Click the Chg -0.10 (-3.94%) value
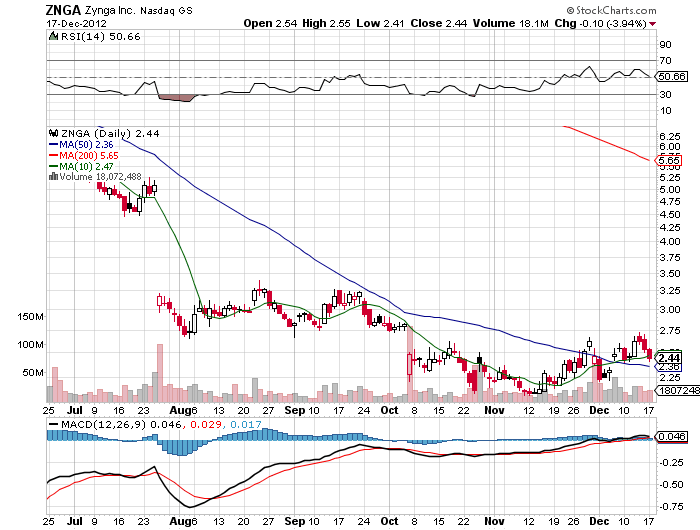 pyautogui.click(x=600, y=23)
